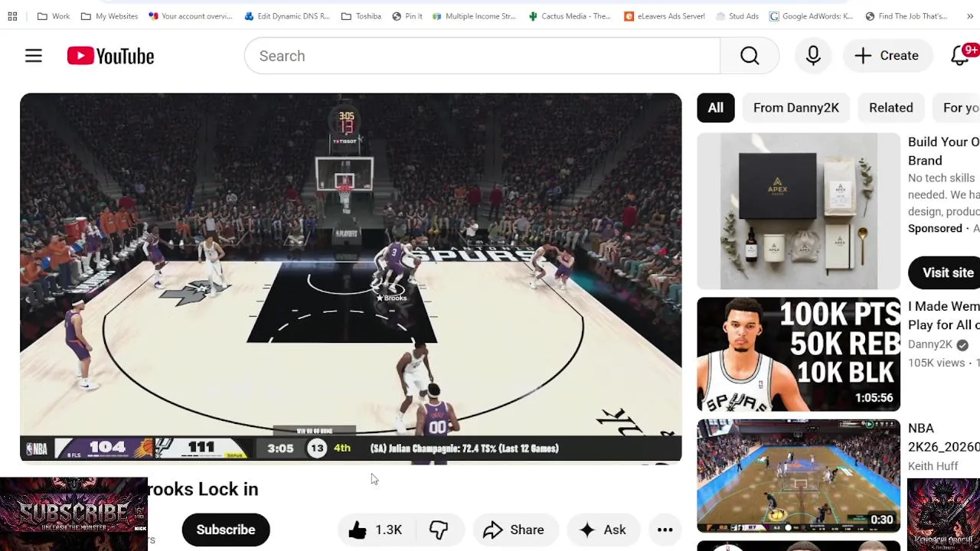Image resolution: width=980 pixels, height=551 pixels.
Task: Open the Pin It bookmark
Action: coord(407,16)
